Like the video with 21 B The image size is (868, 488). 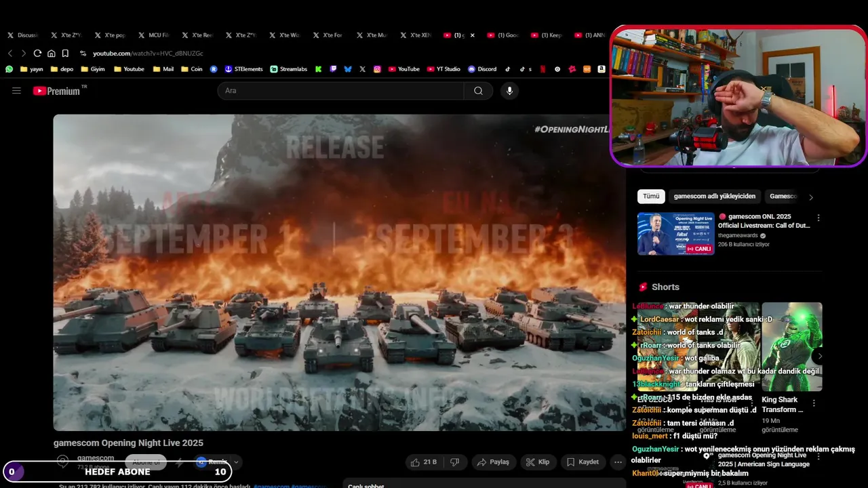pos(423,462)
